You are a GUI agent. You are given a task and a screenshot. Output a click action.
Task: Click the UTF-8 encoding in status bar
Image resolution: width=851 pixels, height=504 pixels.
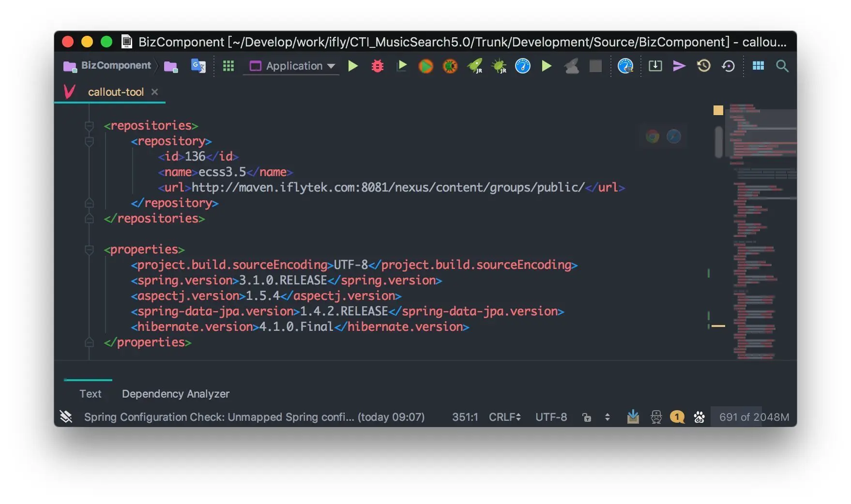(x=551, y=417)
